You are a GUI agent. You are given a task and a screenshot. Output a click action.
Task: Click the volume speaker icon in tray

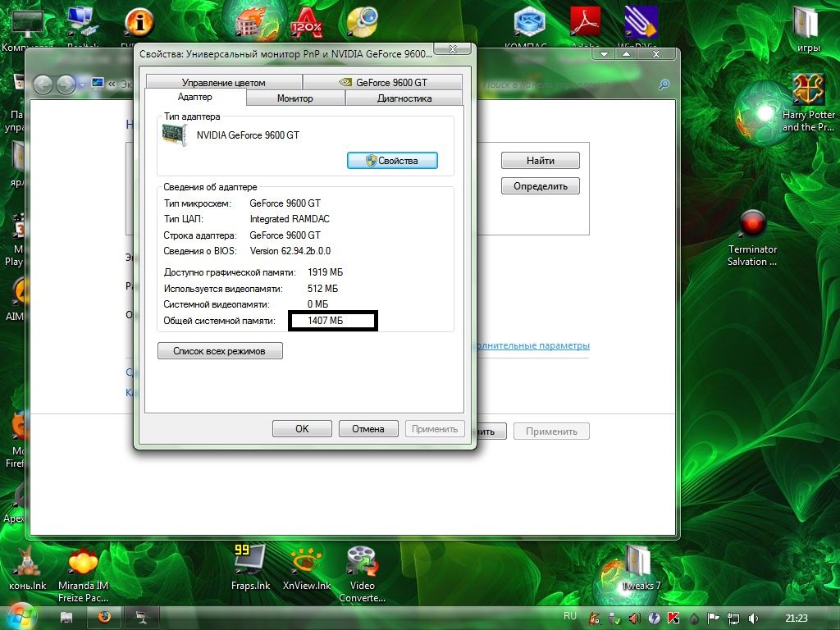pyautogui.click(x=754, y=618)
